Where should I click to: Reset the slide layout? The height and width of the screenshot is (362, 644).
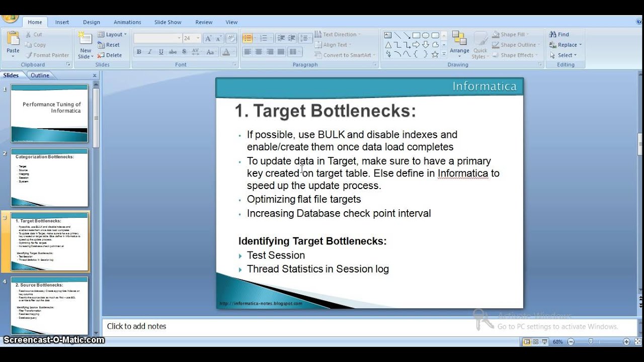tap(109, 45)
